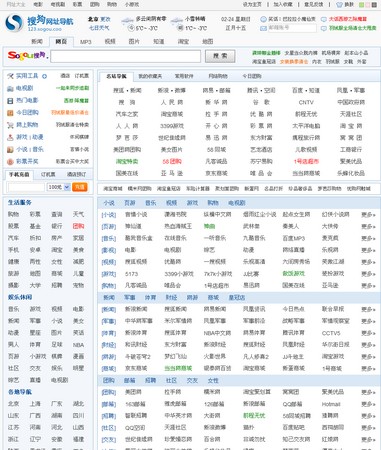This screenshot has height=450, width=381.
Task: Select the pink skin color swatch
Action: (367, 5)
